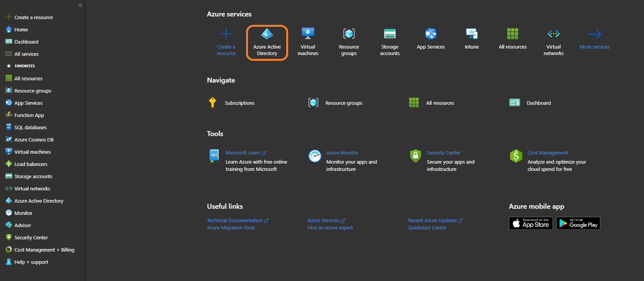This screenshot has height=281, width=644.
Task: Click the Security Center shield icon under Tools
Action: pyautogui.click(x=416, y=156)
